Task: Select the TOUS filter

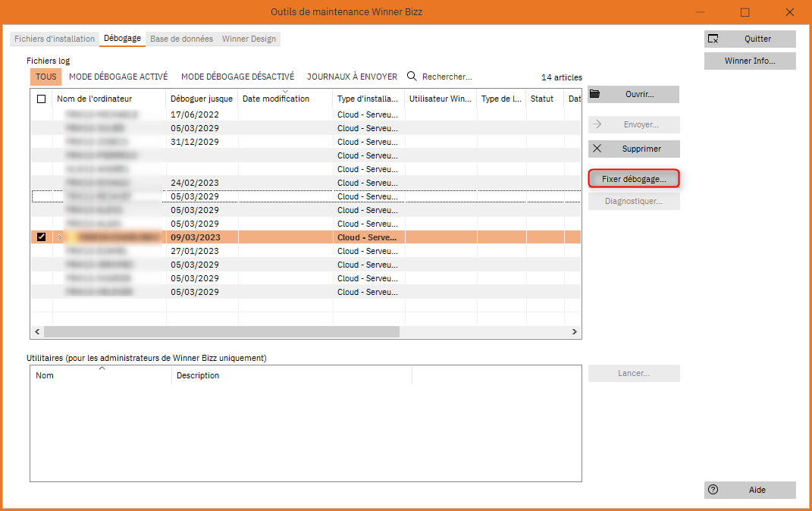Action: [x=46, y=77]
